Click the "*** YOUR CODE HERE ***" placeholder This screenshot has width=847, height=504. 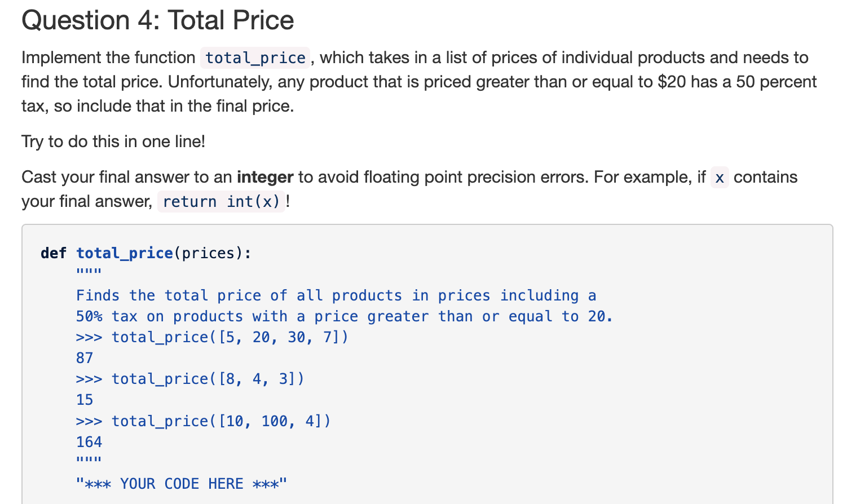click(x=182, y=484)
